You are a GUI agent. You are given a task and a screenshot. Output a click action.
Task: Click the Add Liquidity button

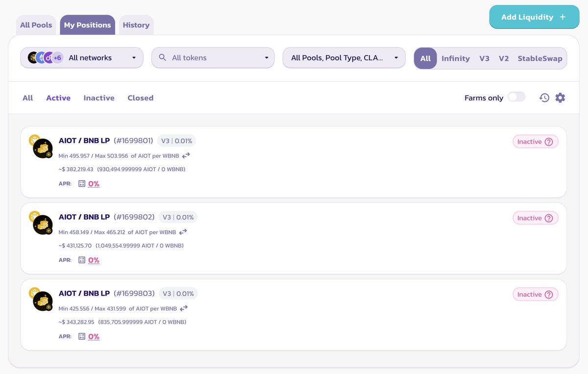534,17
